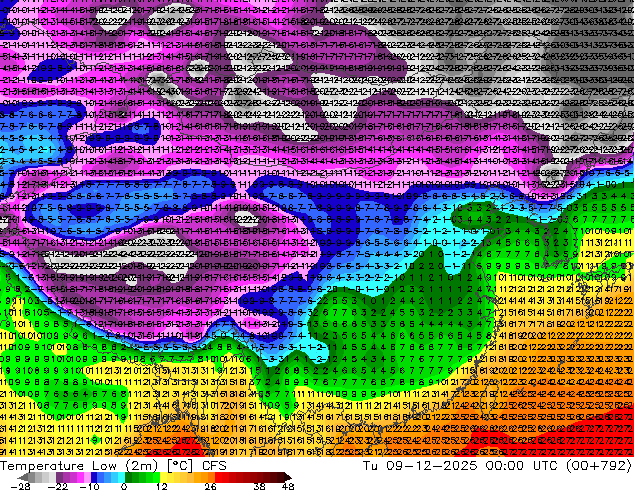Click the cyan swatch left of '0' in the legend

[121, 477]
